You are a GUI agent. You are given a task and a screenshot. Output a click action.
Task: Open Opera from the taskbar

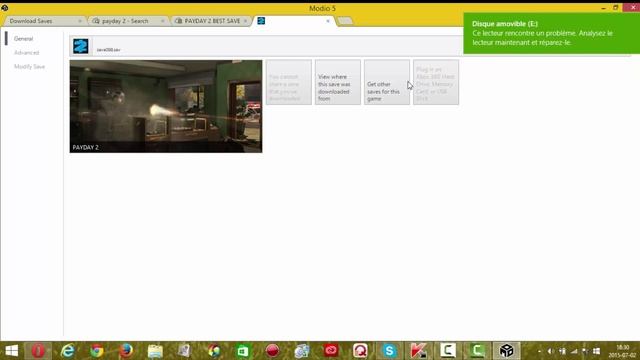pyautogui.click(x=38, y=351)
